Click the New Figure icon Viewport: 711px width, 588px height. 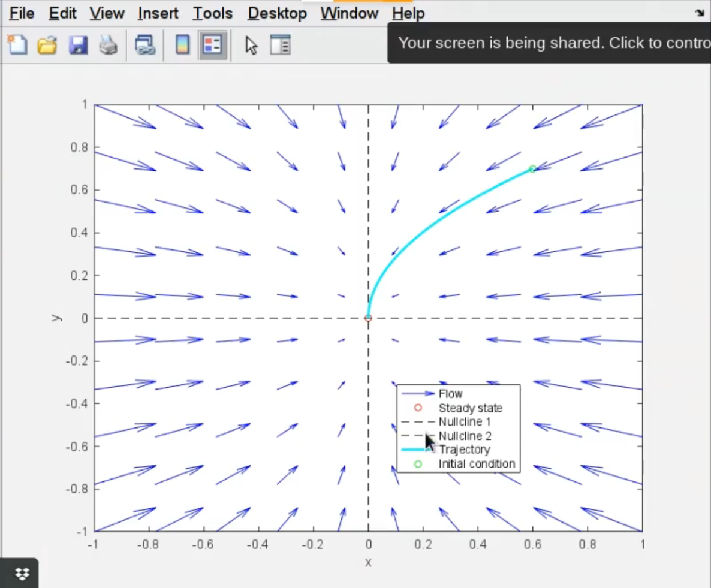coord(17,45)
